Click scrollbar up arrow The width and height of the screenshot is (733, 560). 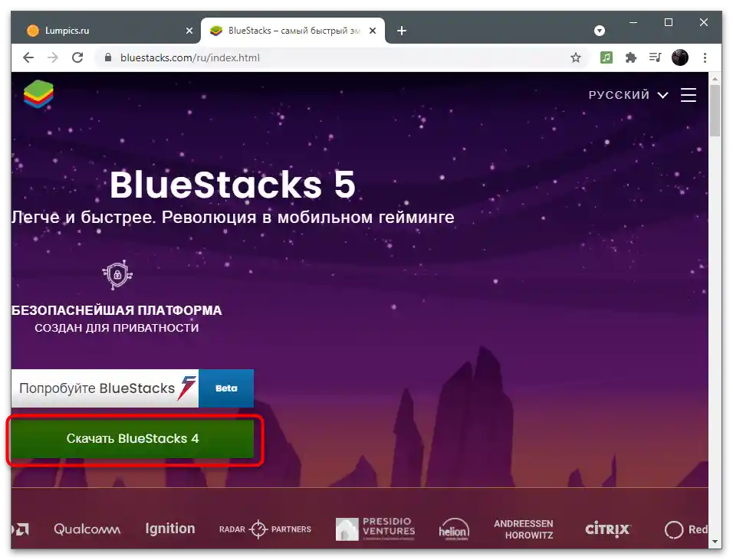tap(715, 78)
